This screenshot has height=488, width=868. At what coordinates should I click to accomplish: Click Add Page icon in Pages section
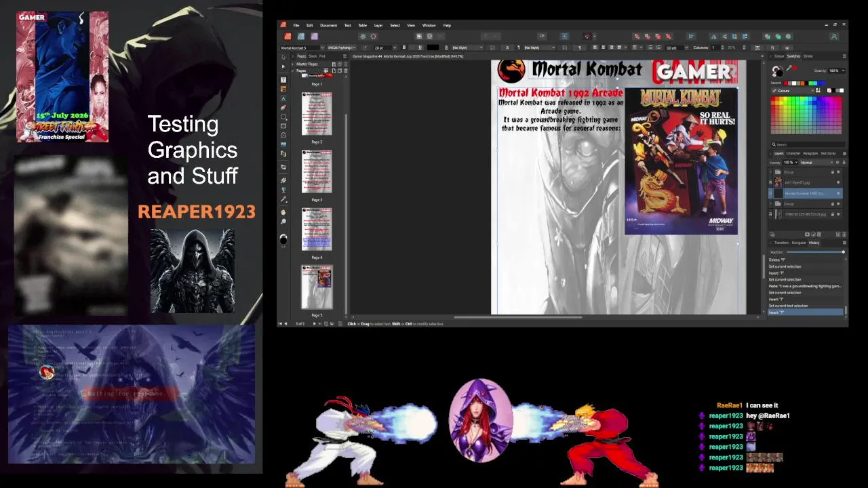334,70
